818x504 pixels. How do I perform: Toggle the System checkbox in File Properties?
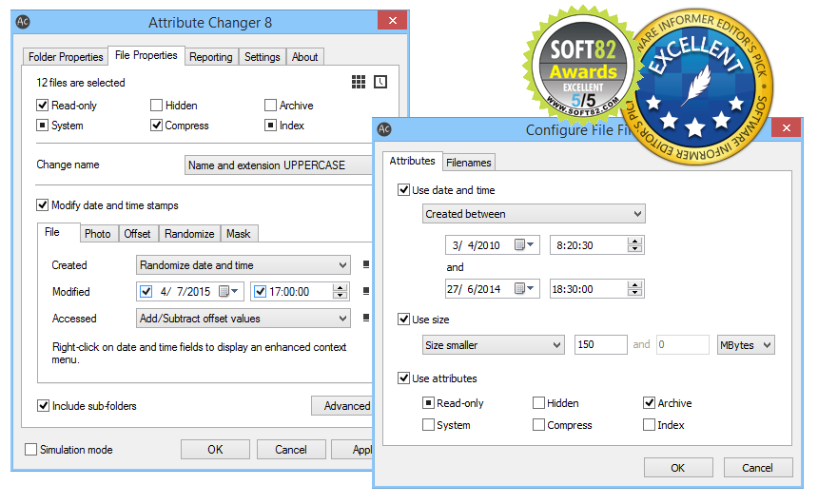tap(42, 126)
